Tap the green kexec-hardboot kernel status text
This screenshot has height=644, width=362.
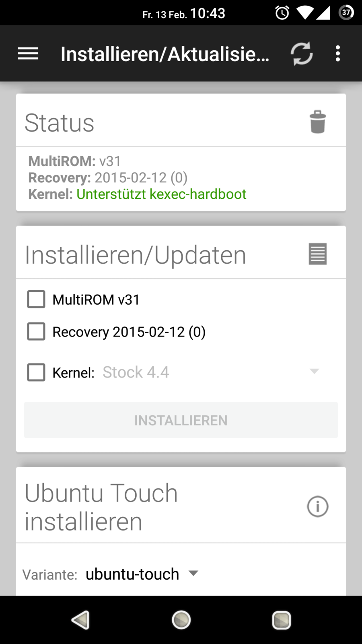[161, 194]
